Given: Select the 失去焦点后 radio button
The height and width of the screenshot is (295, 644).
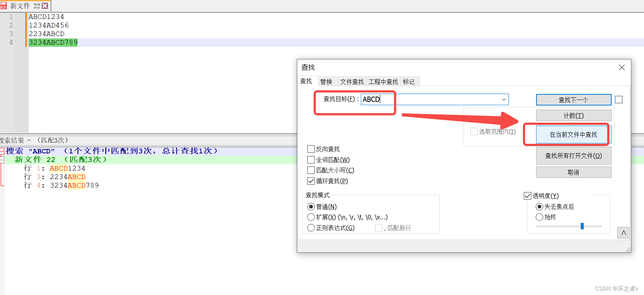Looking at the screenshot, I should click(x=539, y=207).
